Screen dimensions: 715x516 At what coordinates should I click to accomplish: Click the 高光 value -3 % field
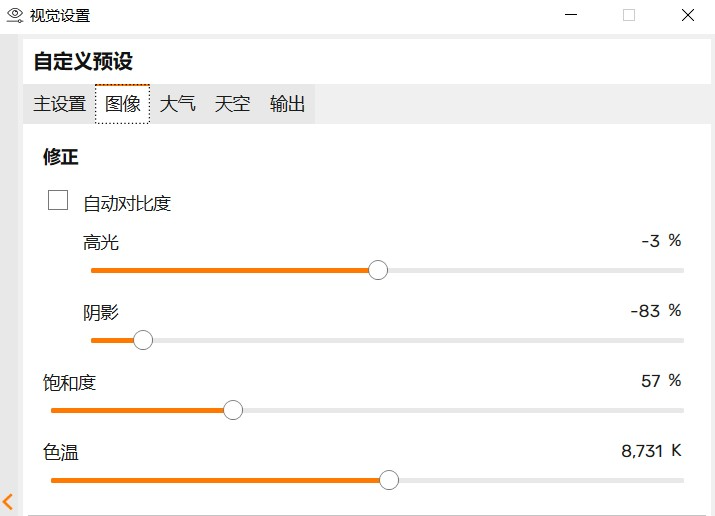tap(661, 241)
